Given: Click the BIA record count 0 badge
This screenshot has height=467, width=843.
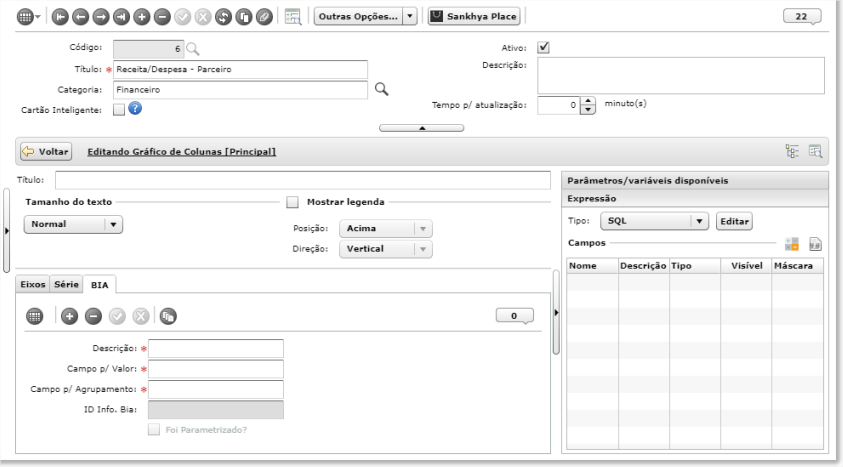Looking at the screenshot, I should tap(515, 316).
